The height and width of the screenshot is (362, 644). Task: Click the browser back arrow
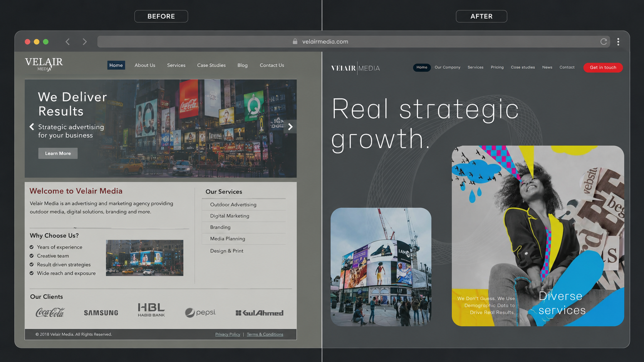pyautogui.click(x=67, y=42)
